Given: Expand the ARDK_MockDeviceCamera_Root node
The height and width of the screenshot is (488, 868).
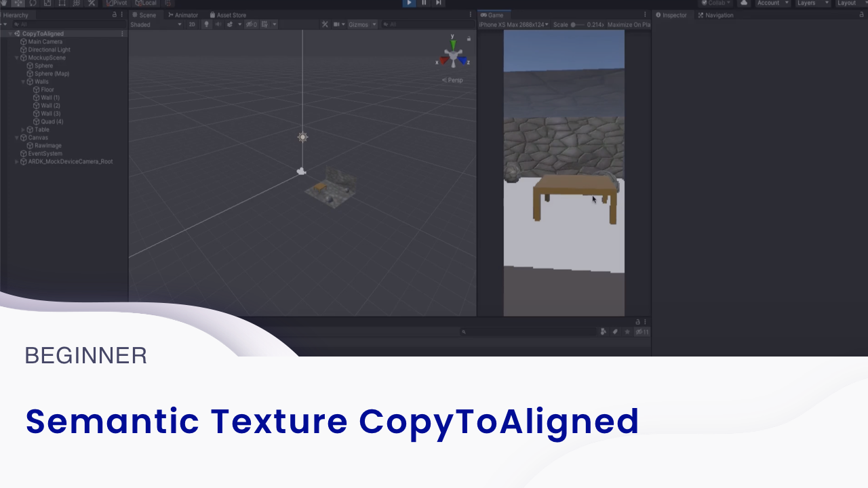Looking at the screenshot, I should click(16, 161).
